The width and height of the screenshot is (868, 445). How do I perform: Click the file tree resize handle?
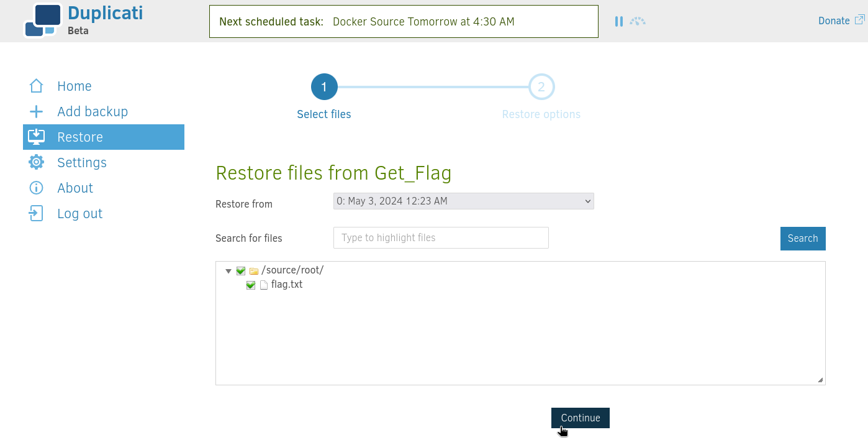tap(820, 380)
